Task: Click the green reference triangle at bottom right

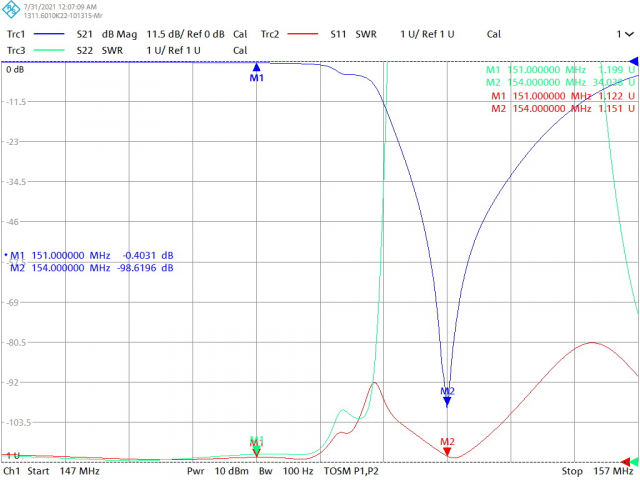Action: coord(635,462)
